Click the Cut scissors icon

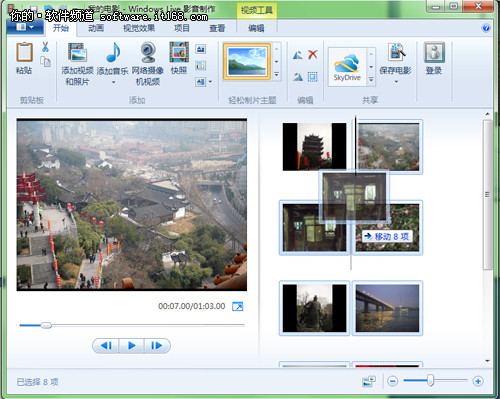click(45, 47)
